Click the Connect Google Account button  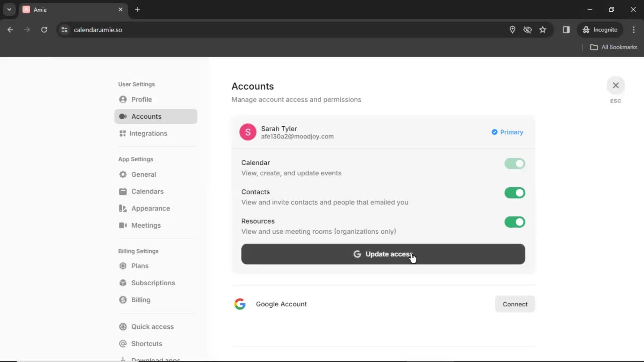coord(515,304)
